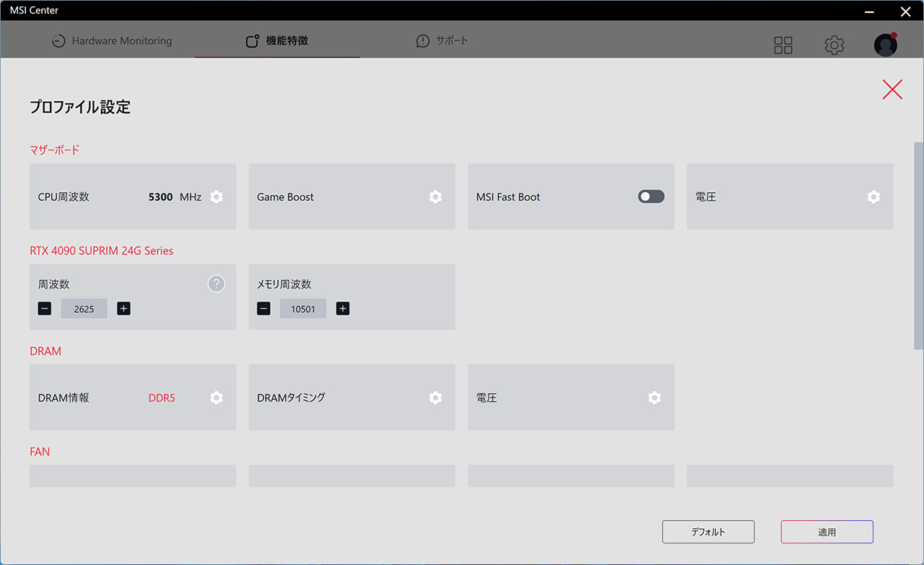Open Game Boost gear settings
Viewport: 924px width, 565px height.
(x=435, y=197)
